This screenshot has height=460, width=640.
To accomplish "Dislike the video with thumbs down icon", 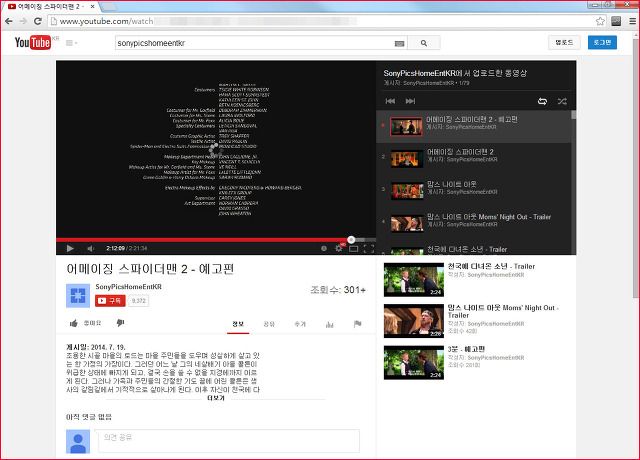I will pos(120,323).
